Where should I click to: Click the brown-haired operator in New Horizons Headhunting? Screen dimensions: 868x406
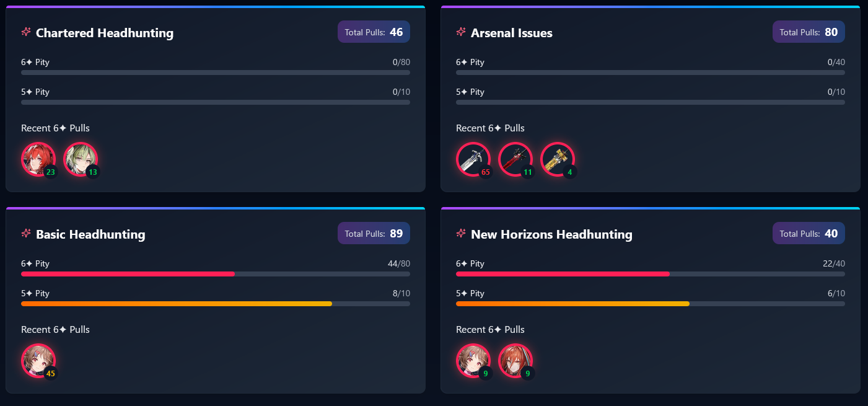tap(473, 361)
